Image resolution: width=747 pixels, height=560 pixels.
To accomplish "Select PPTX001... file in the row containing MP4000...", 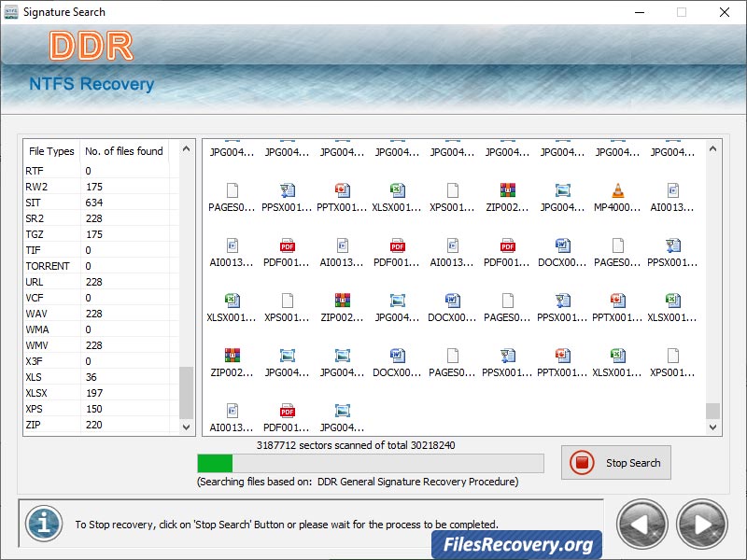I will 342,198.
